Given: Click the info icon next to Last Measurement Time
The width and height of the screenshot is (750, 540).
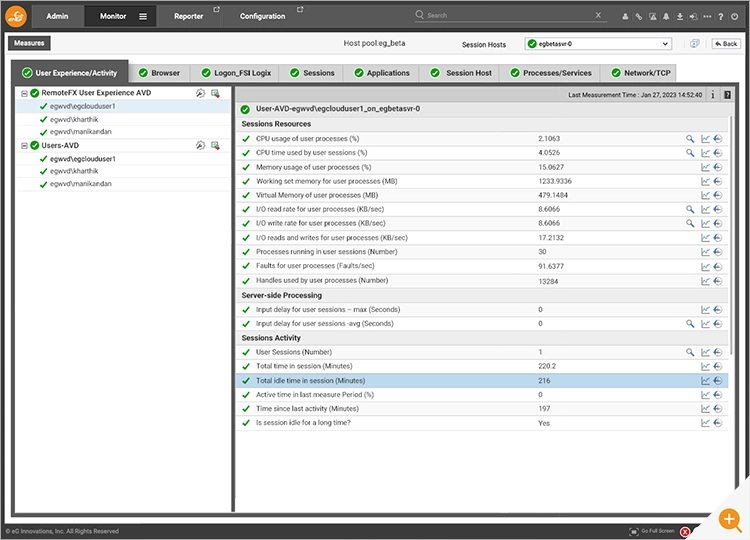Looking at the screenshot, I should [x=713, y=95].
